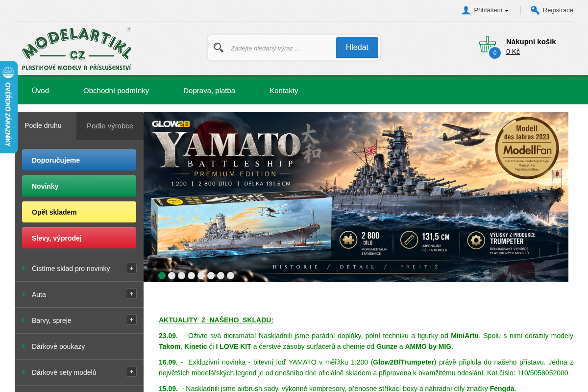Viewport: 588px width, 392px height.
Task: Select the third carousel slide dot
Action: pyautogui.click(x=182, y=275)
